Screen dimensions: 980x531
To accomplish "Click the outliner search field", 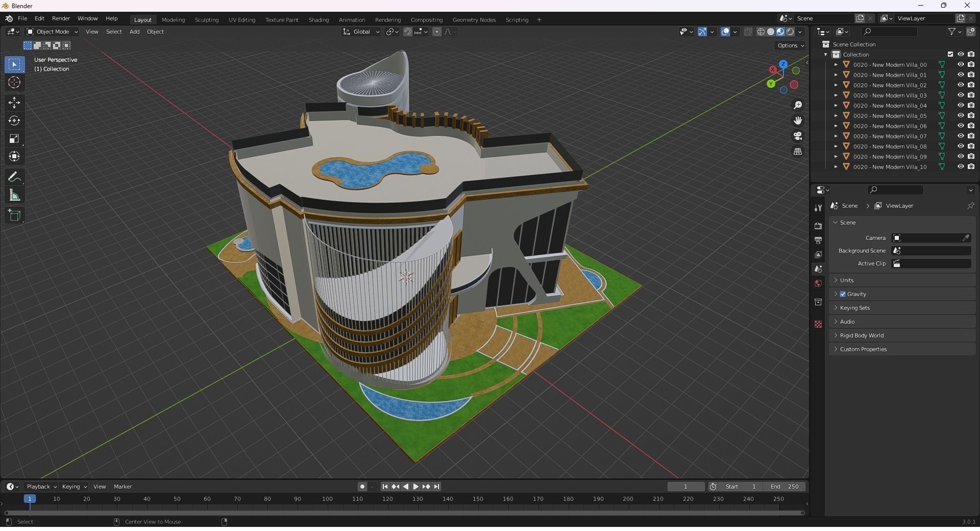I will tap(889, 32).
